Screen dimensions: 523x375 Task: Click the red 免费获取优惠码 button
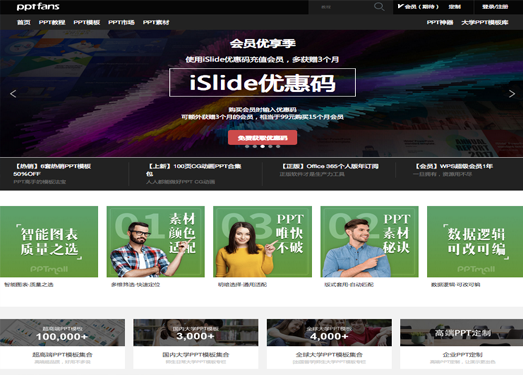[x=263, y=137]
